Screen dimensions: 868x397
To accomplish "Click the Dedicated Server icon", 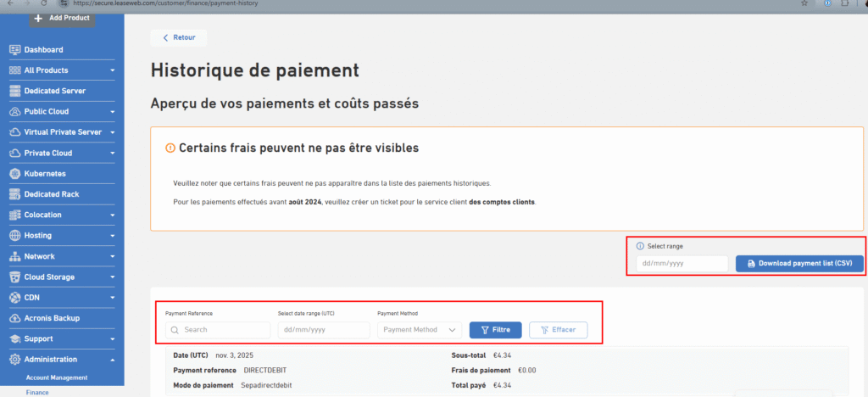I will click(x=15, y=91).
